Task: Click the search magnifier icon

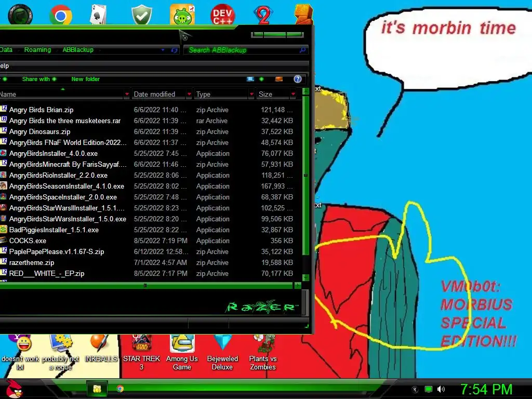Action: [x=302, y=50]
